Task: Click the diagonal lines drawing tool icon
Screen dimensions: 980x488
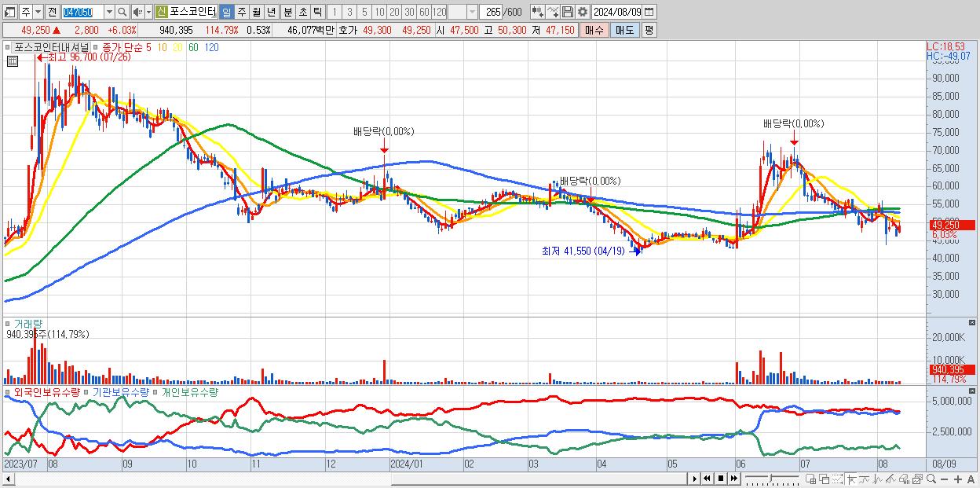Action: tap(890, 479)
